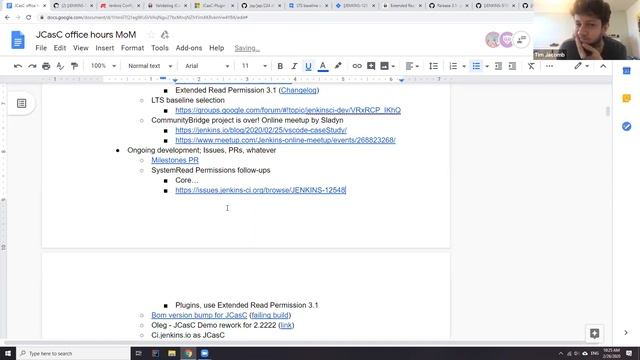The height and width of the screenshot is (360, 640).
Task: Open the Insert menu
Action: click(x=105, y=48)
